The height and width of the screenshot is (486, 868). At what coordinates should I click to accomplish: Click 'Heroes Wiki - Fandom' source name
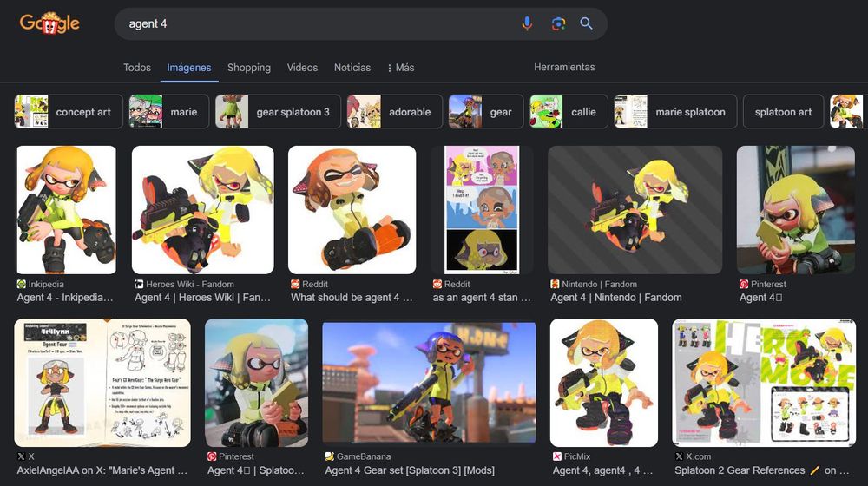tap(190, 284)
